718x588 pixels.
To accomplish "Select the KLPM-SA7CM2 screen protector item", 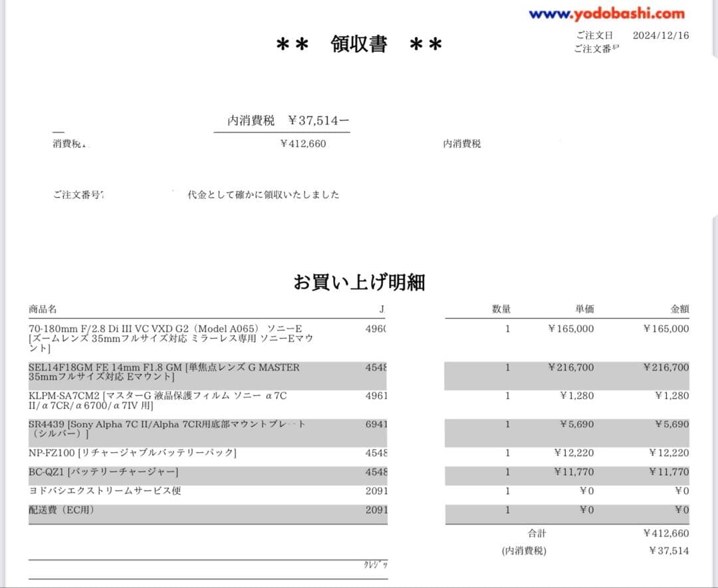I will pyautogui.click(x=158, y=400).
